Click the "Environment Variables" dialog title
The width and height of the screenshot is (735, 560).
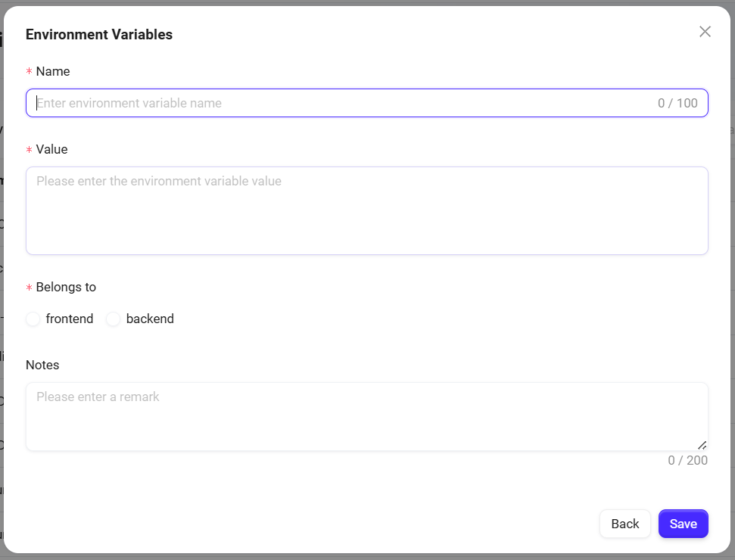click(99, 35)
